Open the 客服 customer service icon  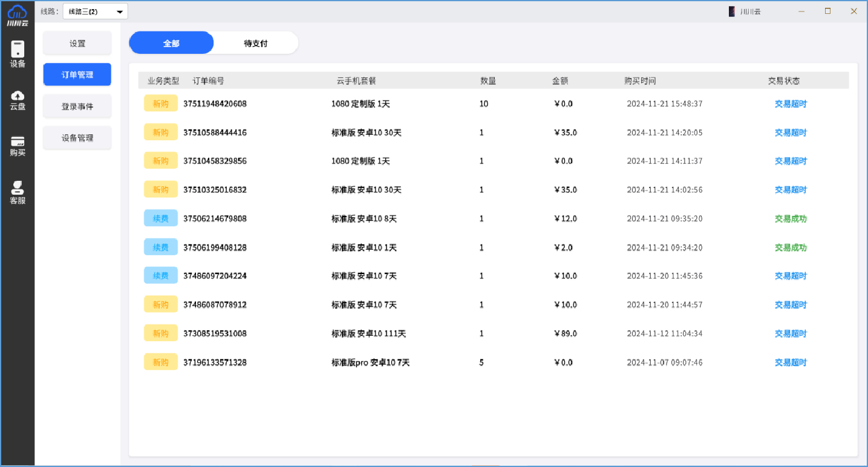[x=18, y=193]
